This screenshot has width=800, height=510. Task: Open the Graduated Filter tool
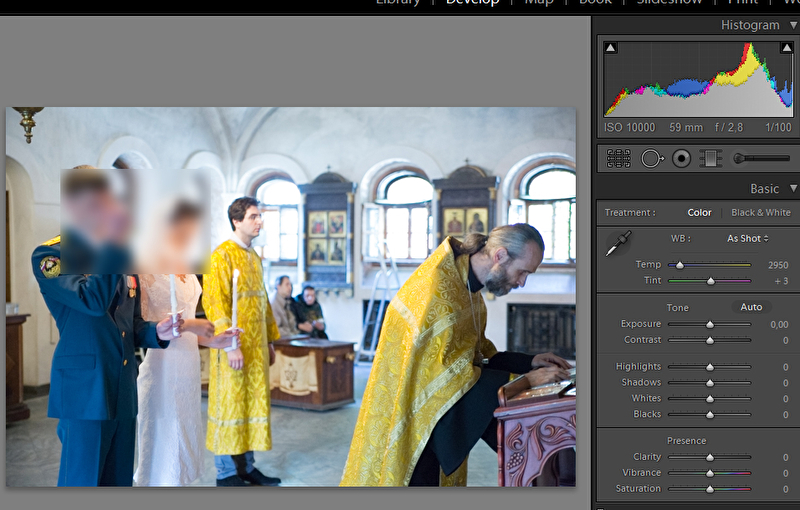pyautogui.click(x=710, y=158)
